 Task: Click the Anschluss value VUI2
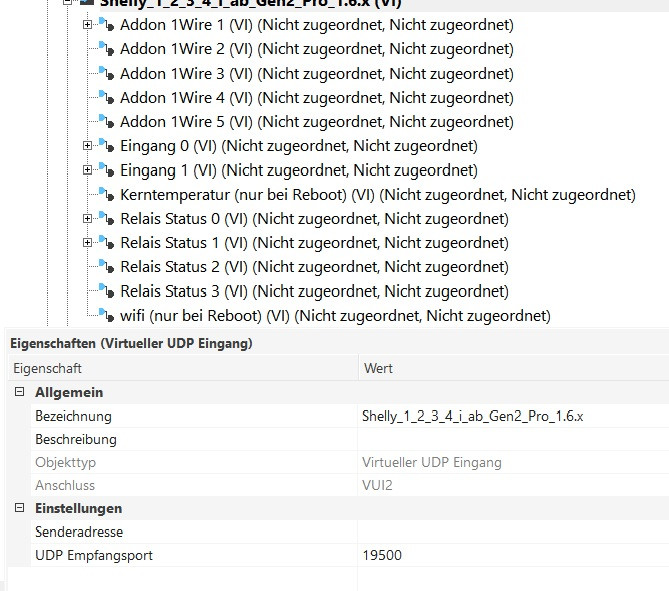(x=377, y=485)
